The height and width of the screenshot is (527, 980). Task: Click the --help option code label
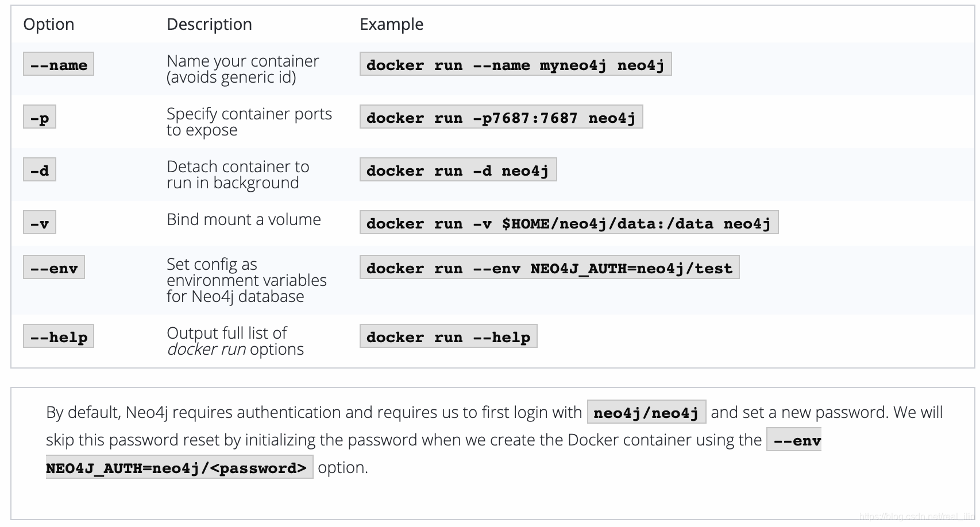click(x=59, y=336)
